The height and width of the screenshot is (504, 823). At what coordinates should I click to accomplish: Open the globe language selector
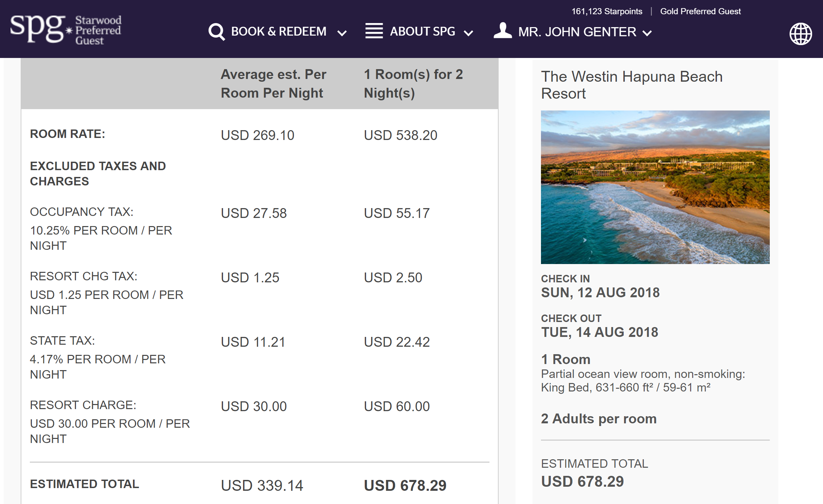800,34
